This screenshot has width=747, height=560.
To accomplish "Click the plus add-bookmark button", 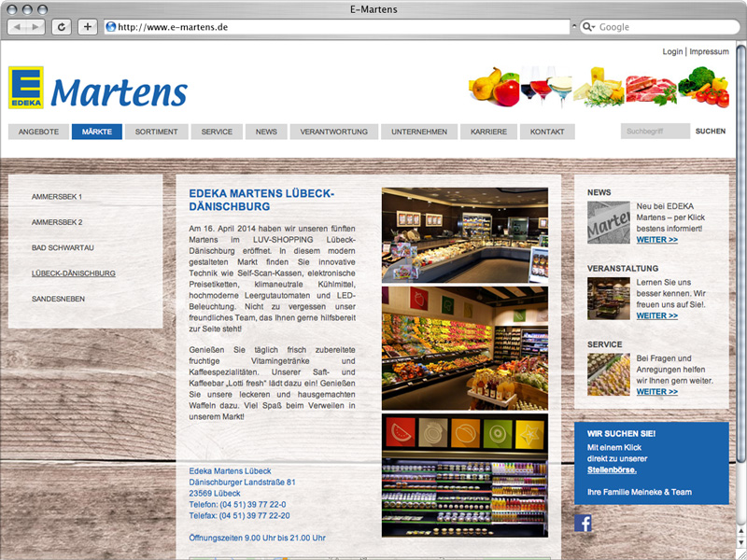I will click(87, 27).
